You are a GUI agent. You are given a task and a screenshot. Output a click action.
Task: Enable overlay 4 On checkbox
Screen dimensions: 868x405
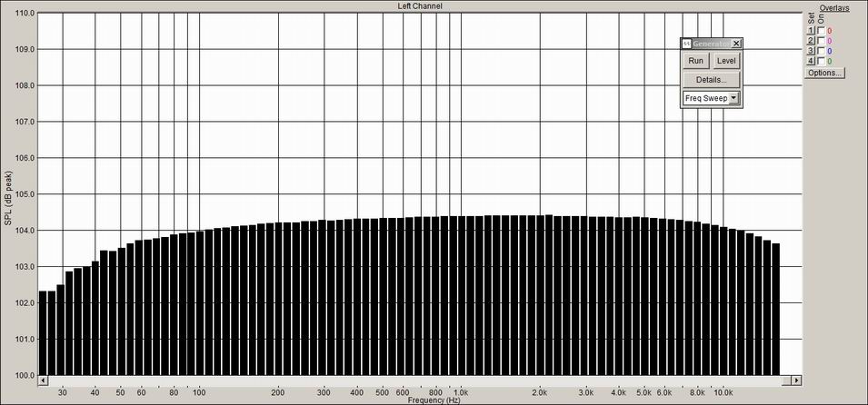click(821, 61)
